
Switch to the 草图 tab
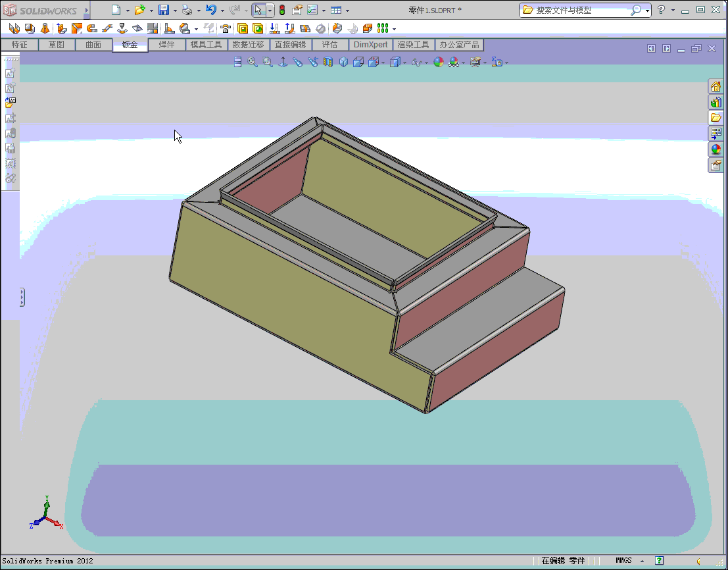[57, 45]
